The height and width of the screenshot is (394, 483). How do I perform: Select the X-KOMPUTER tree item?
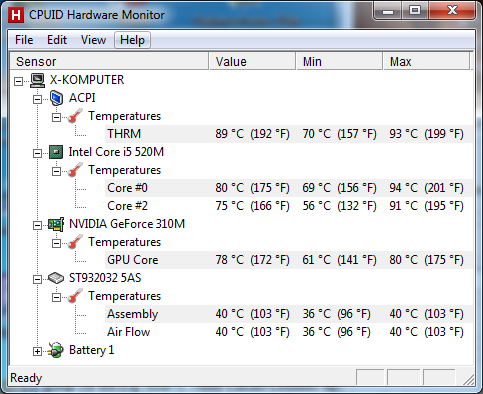coord(87,80)
